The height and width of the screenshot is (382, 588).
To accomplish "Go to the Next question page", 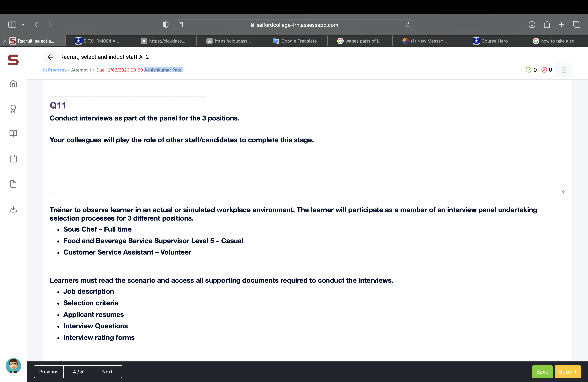I will [x=107, y=371].
